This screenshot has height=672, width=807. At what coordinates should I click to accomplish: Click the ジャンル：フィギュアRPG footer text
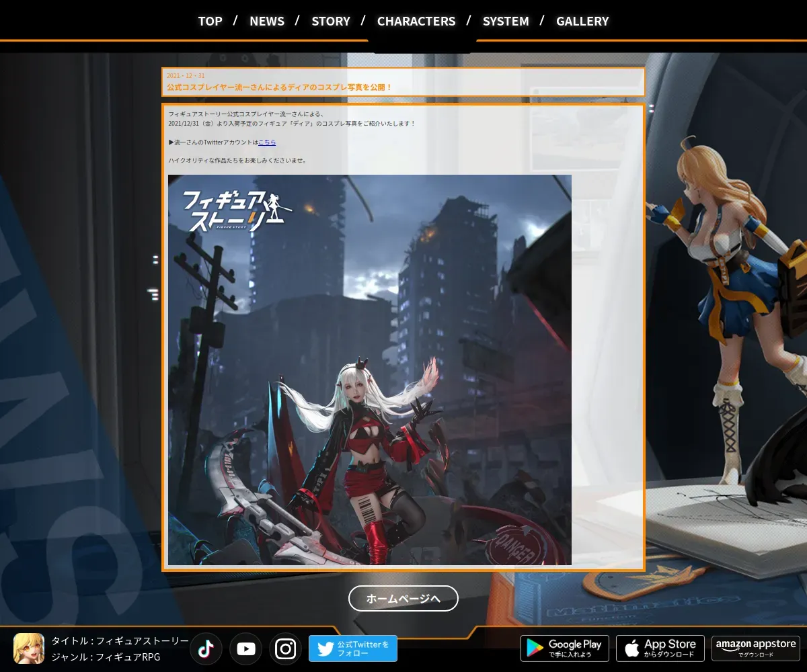point(106,657)
